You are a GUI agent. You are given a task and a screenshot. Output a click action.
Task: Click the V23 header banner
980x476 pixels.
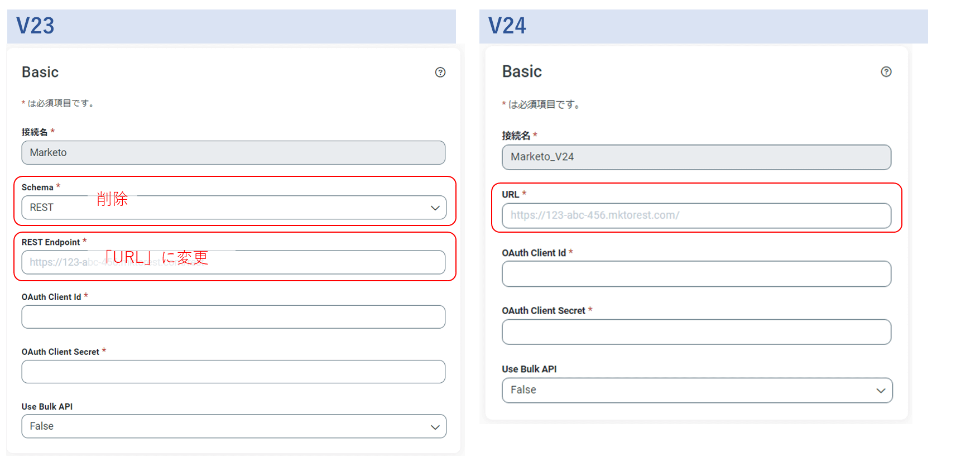(231, 26)
